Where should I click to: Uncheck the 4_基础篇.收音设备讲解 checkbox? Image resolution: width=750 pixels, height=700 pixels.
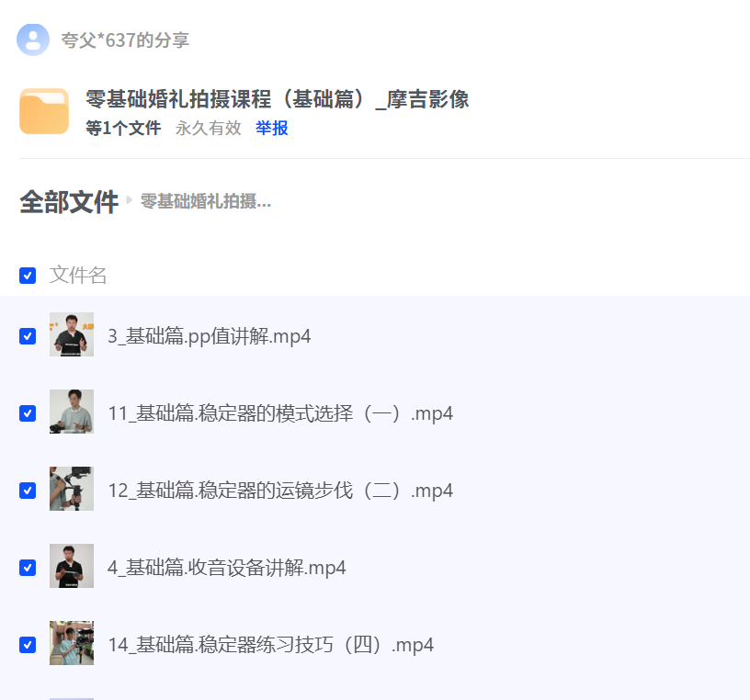coord(28,566)
